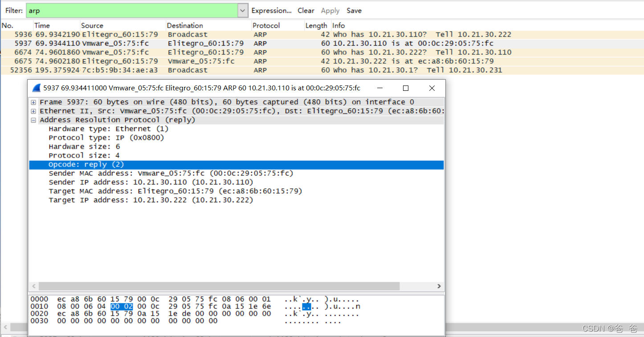Select Target IP address 10.21.30.222 field
The height and width of the screenshot is (337, 644).
pyautogui.click(x=151, y=200)
